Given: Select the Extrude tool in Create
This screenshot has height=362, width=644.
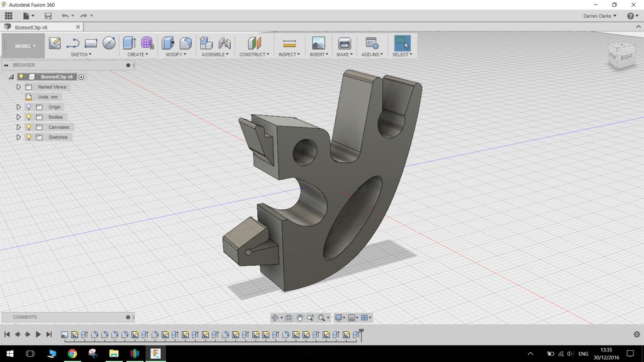Looking at the screenshot, I should [x=129, y=43].
